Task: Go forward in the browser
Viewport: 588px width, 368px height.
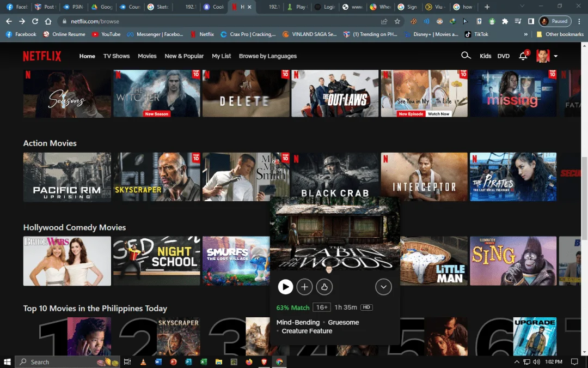Action: coord(22,21)
